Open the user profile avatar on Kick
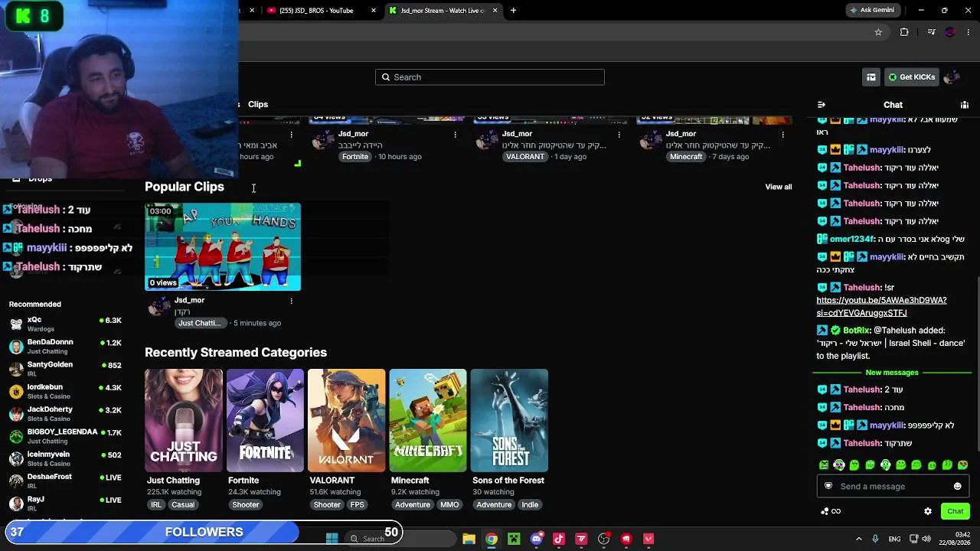Viewport: 980px width, 551px height. point(952,77)
